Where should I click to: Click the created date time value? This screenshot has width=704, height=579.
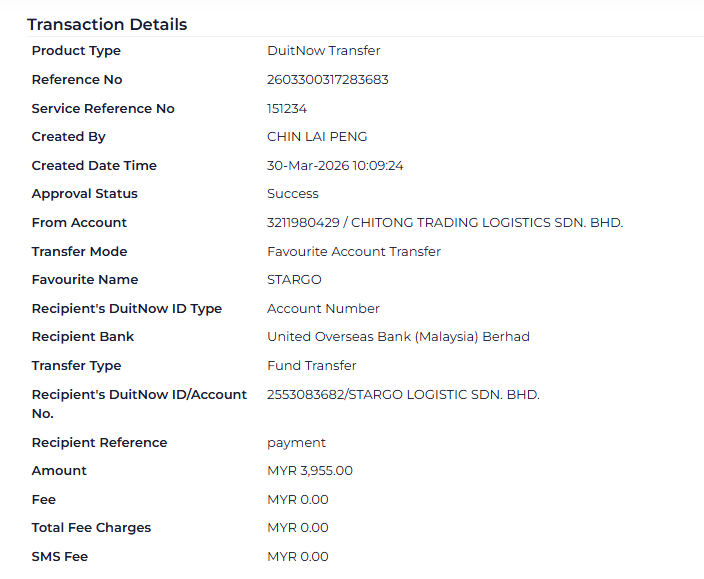tap(335, 166)
